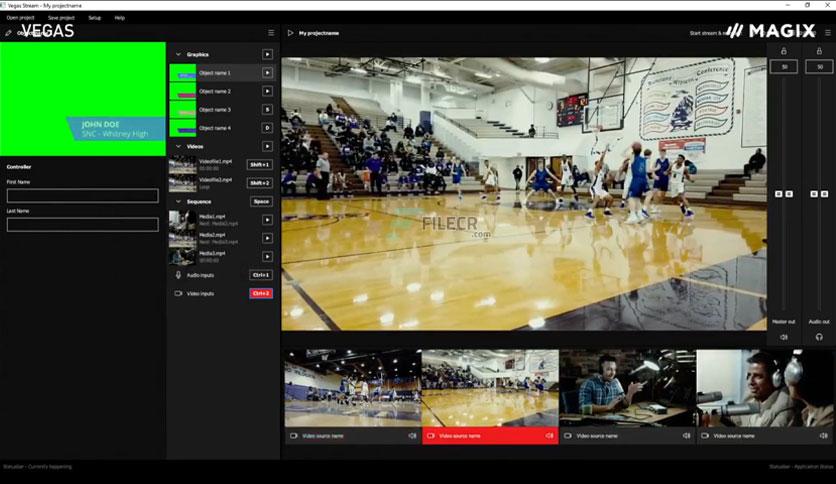Click the Master out fader left handle

778,194
